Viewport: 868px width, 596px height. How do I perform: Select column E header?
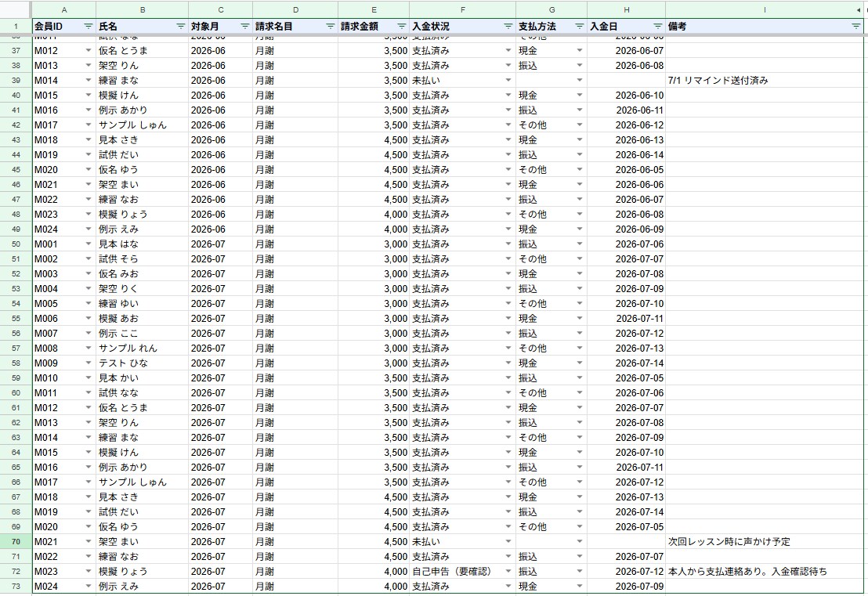[374, 10]
